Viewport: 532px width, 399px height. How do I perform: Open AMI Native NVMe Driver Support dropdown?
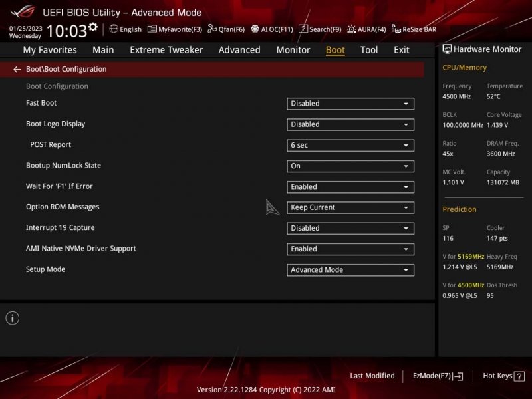click(x=350, y=249)
